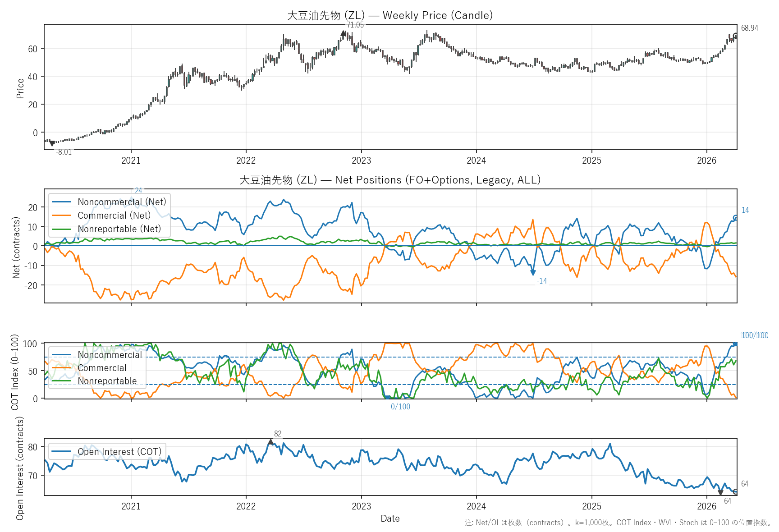
Task: Click the price high triangle marker at 71.05
Action: 343,33
